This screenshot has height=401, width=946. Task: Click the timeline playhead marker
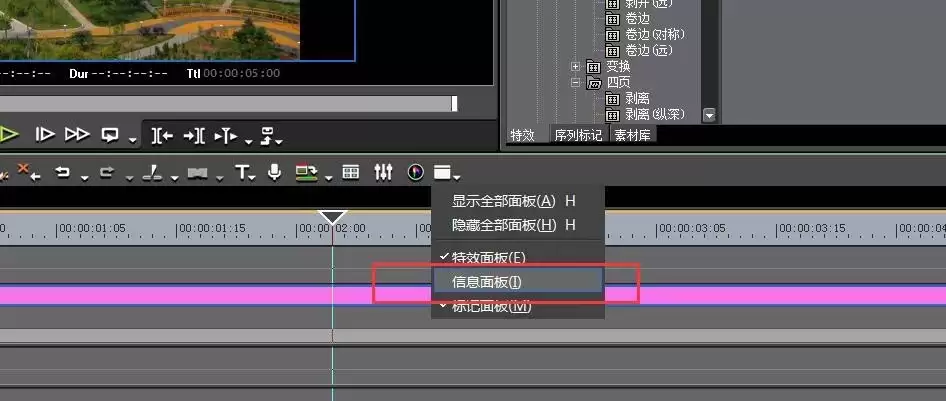tap(332, 218)
